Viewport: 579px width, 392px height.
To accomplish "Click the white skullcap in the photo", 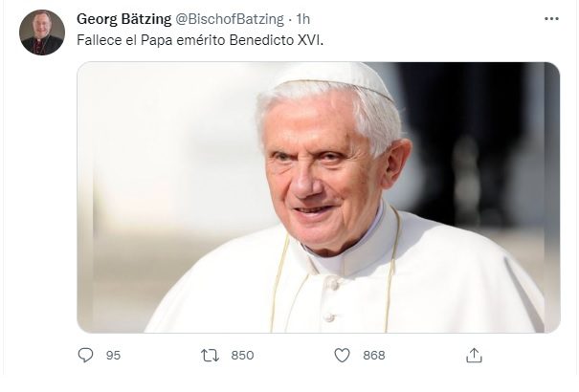I will tap(331, 78).
